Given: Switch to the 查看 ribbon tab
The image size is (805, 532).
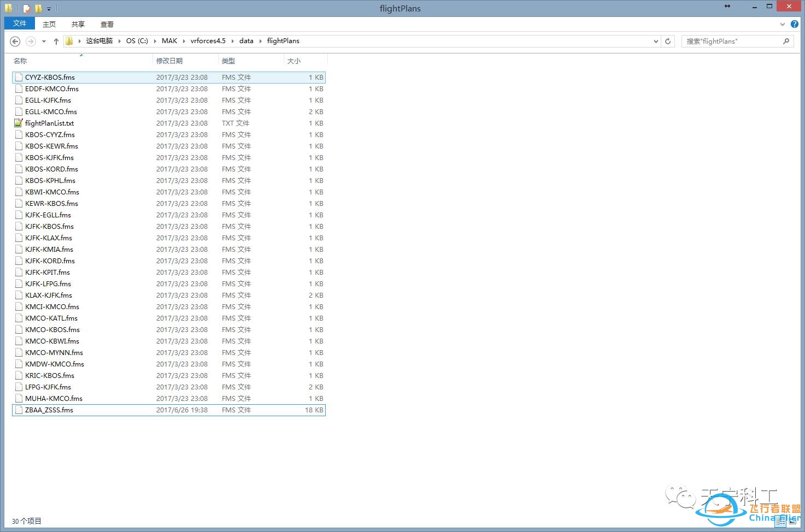Looking at the screenshot, I should pos(107,24).
